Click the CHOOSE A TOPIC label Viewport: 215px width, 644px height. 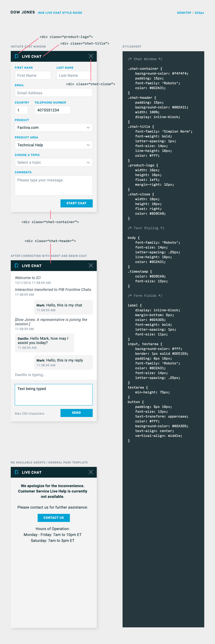[x=27, y=155]
